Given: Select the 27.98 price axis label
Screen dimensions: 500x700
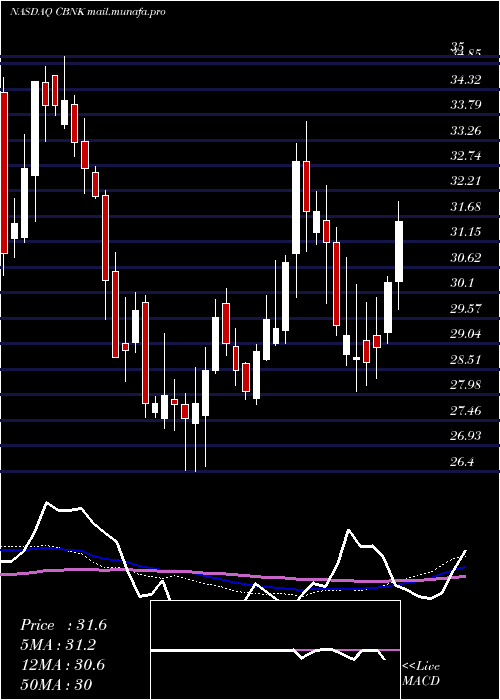Looking at the screenshot, I should click(466, 384).
